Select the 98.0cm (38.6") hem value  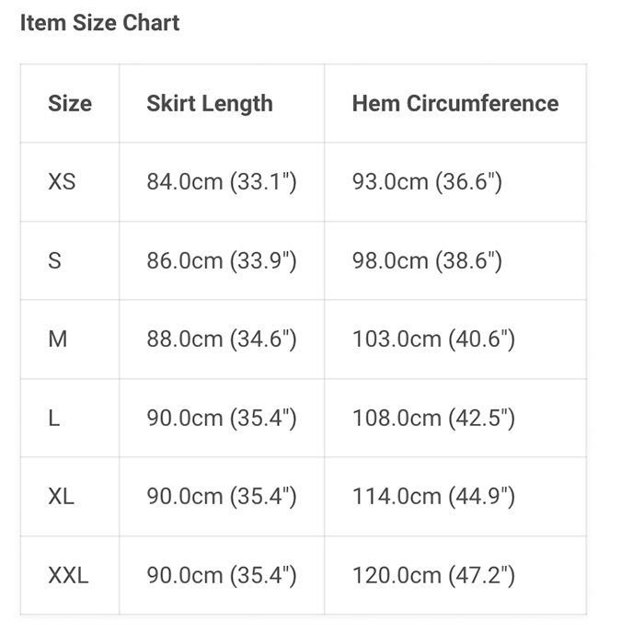(427, 260)
